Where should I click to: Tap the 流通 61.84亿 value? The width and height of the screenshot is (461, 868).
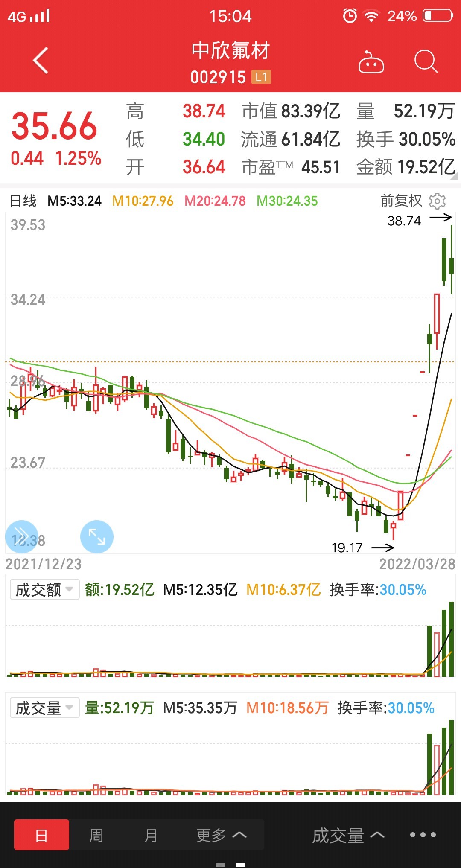pyautogui.click(x=311, y=139)
